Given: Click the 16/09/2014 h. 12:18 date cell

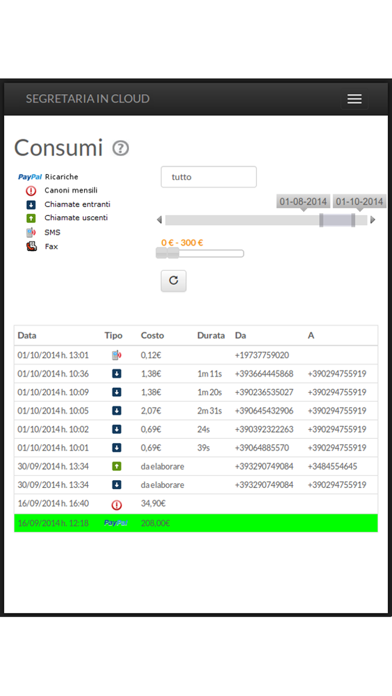Looking at the screenshot, I should [53, 523].
